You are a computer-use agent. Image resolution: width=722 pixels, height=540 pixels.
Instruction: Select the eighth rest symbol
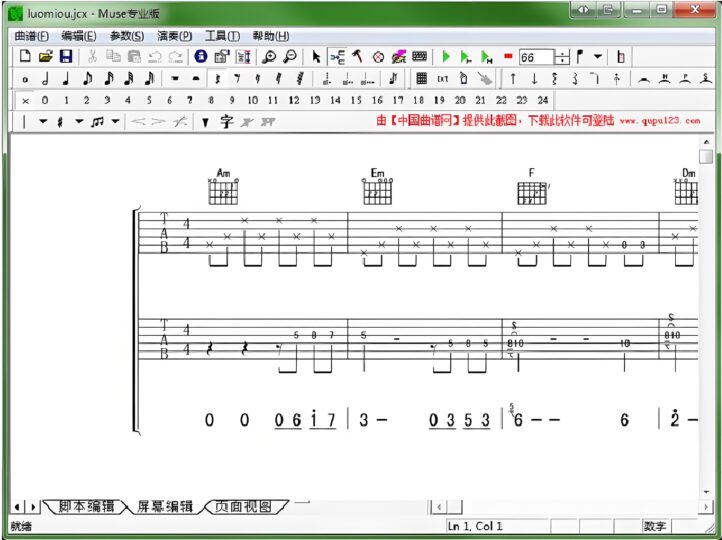click(x=237, y=79)
